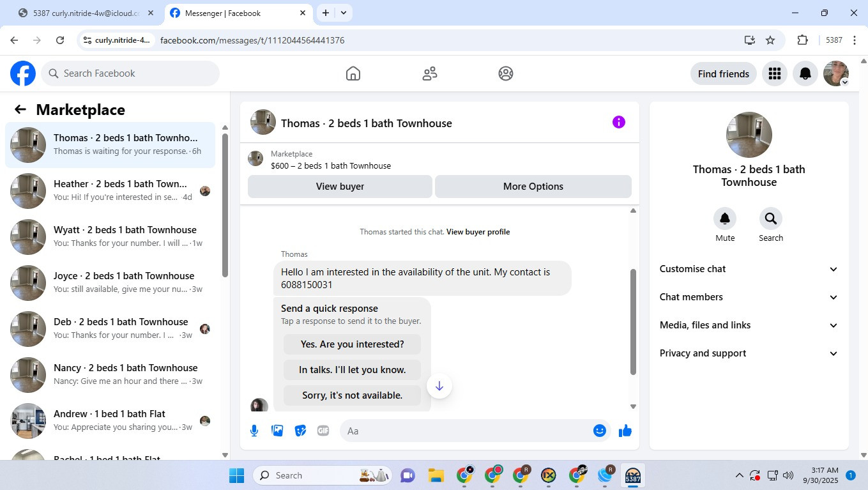Expand Media, files and links section
868x490 pixels.
tap(749, 325)
